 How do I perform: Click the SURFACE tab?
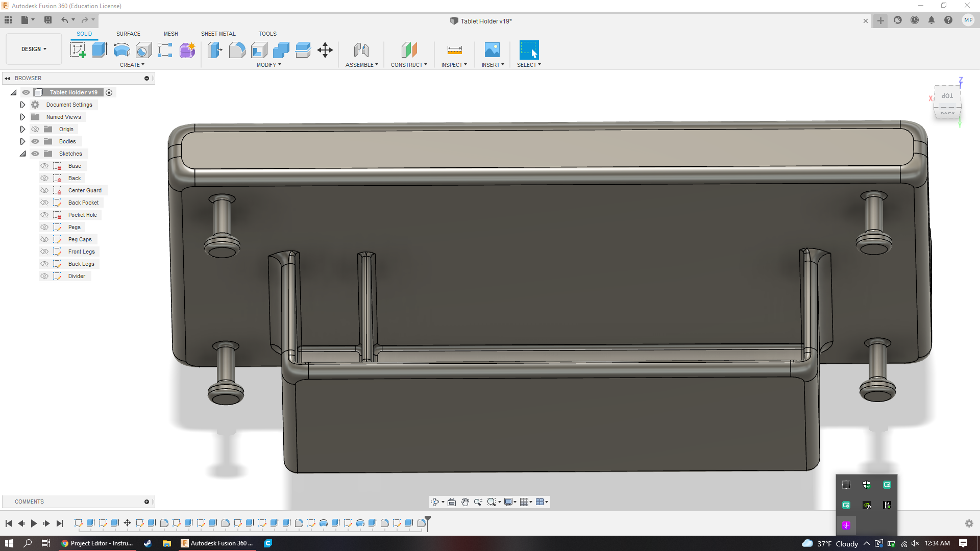click(x=128, y=34)
